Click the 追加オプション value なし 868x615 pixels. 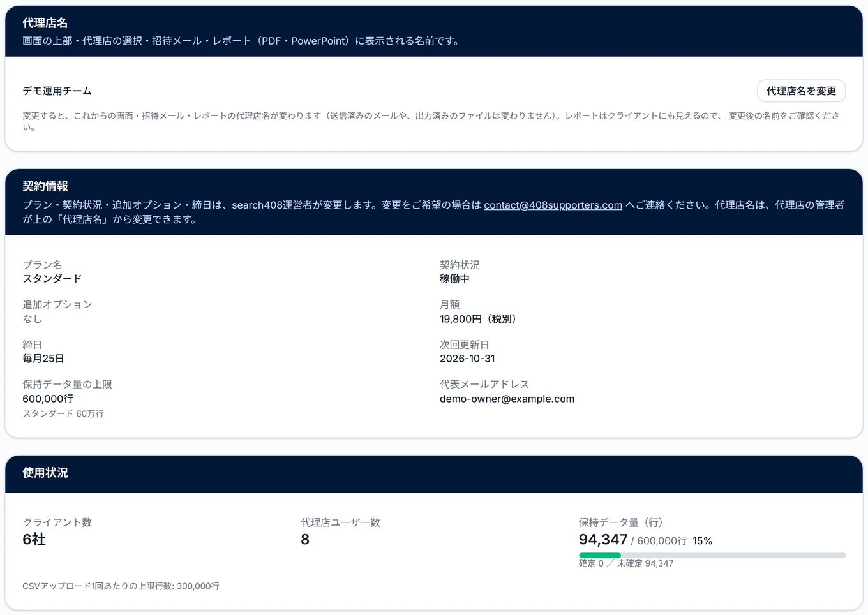(x=32, y=319)
